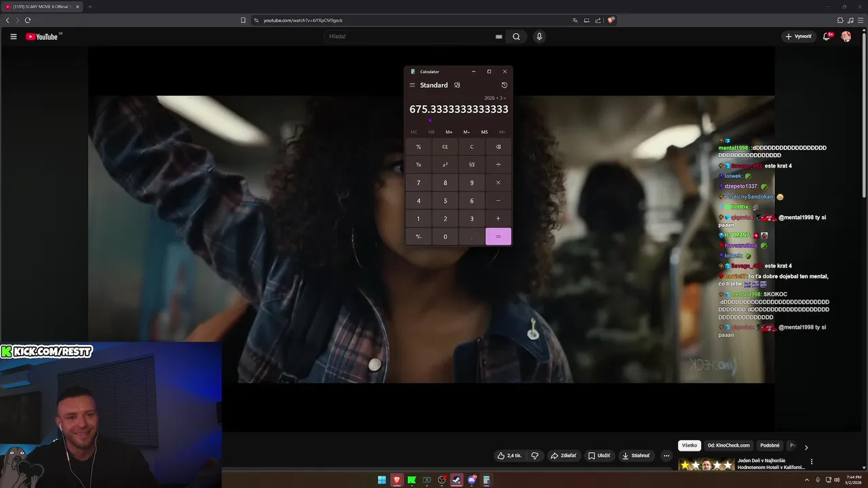Click the M+ memory add button
Viewport: 868px width, 488px height.
click(449, 132)
